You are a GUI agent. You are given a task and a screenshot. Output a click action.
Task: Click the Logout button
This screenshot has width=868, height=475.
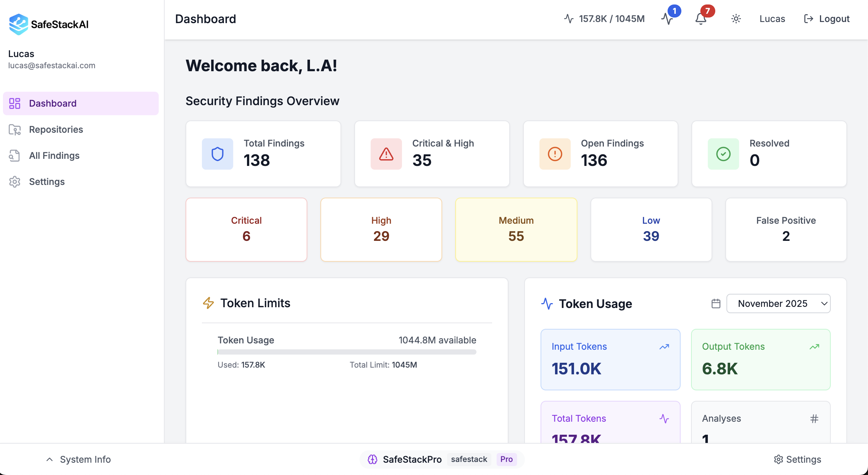826,19
